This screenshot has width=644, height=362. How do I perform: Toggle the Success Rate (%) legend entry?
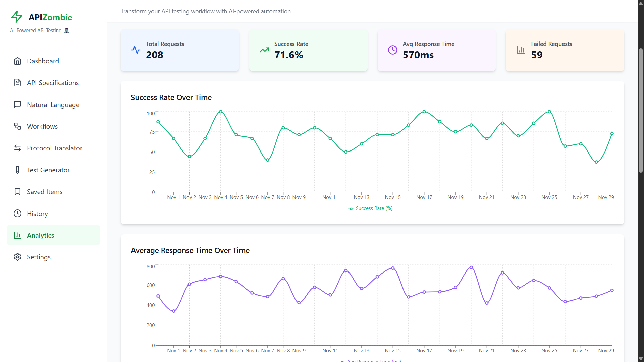coord(370,208)
